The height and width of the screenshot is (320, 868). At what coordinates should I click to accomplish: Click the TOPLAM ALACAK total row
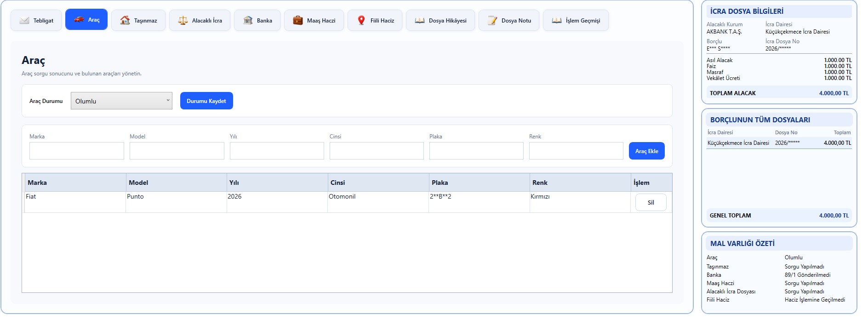tap(779, 93)
